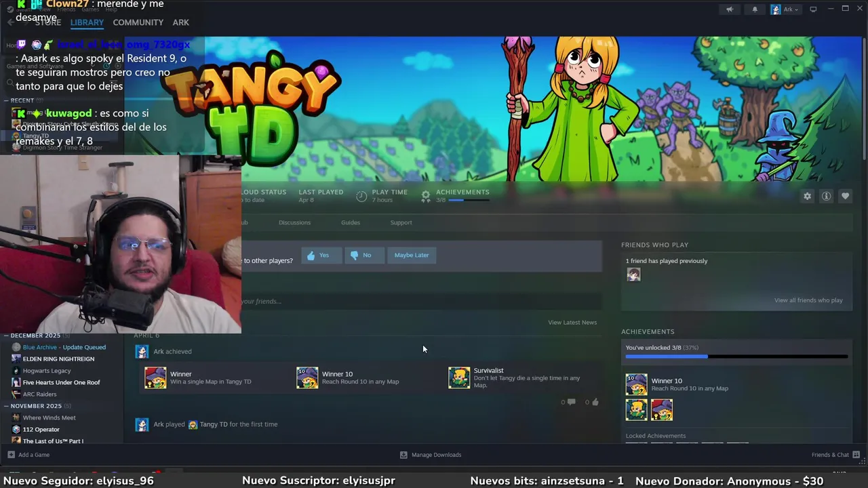Click the 'LAST PLAYED Apr 8' text
Image resolution: width=868 pixels, height=488 pixels.
[x=321, y=196]
